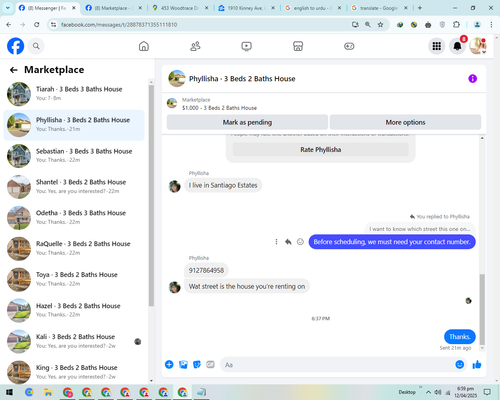This screenshot has height=400, width=500.
Task: Open the apps grid menu icon
Action: click(x=437, y=46)
